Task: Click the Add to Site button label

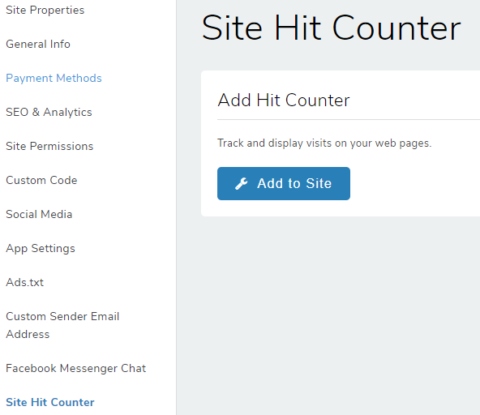Action: tap(294, 184)
